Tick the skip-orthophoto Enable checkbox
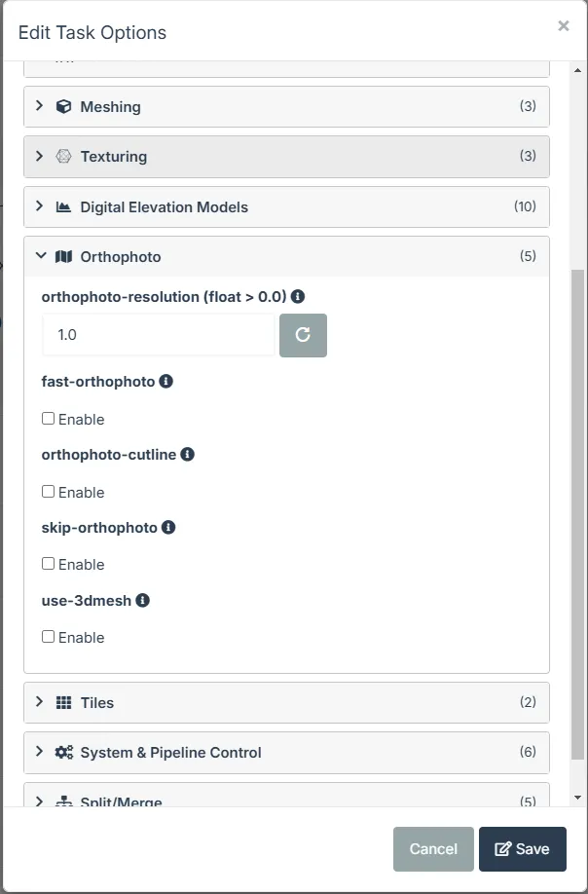 pos(49,564)
